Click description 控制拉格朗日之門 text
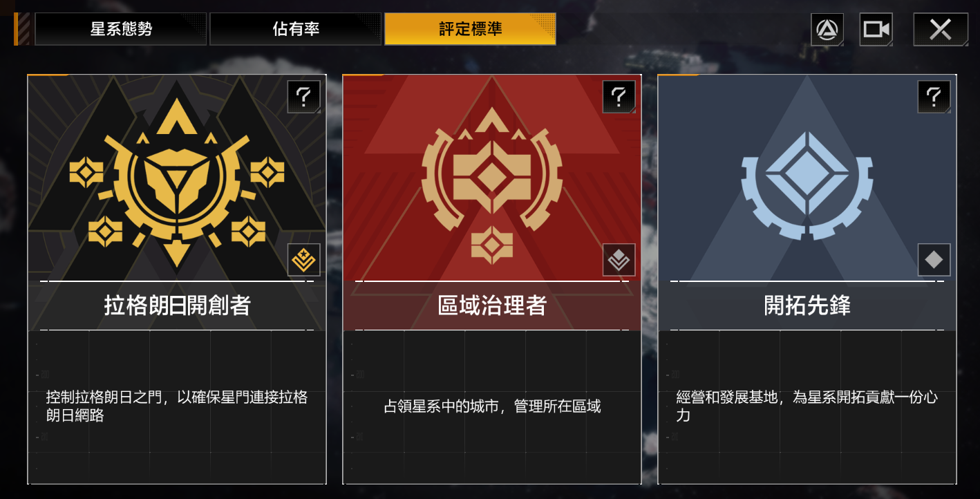Viewport: 980px width, 499px height. click(177, 406)
